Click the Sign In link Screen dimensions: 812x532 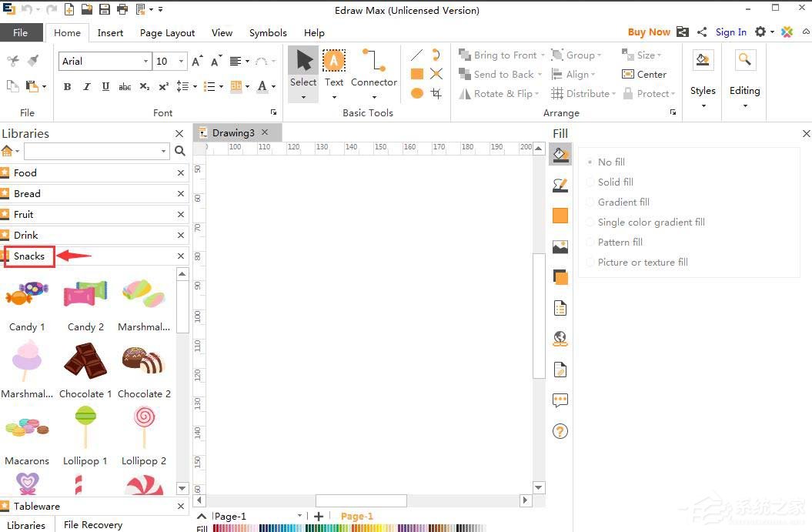click(730, 32)
